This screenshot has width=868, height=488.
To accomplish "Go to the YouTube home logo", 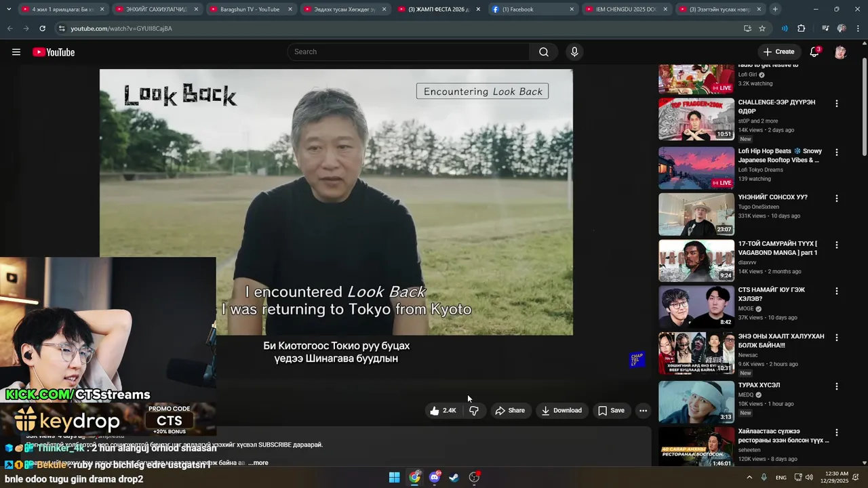I will [x=54, y=52].
